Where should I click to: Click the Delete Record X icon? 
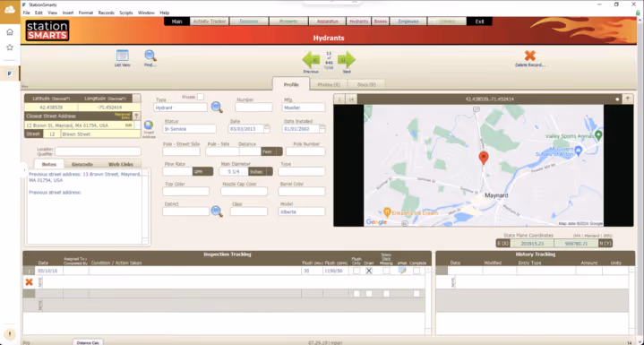pos(530,56)
